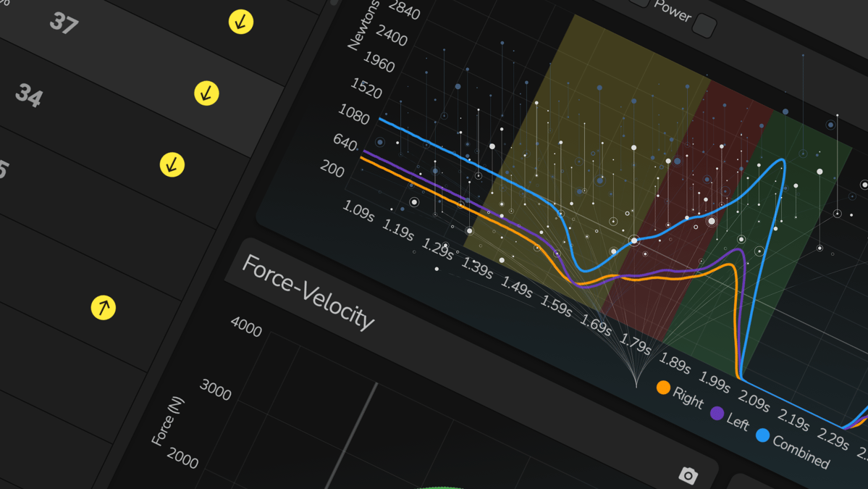Click the 1.09s time axis label
Image resolution: width=868 pixels, height=489 pixels.
[358, 211]
